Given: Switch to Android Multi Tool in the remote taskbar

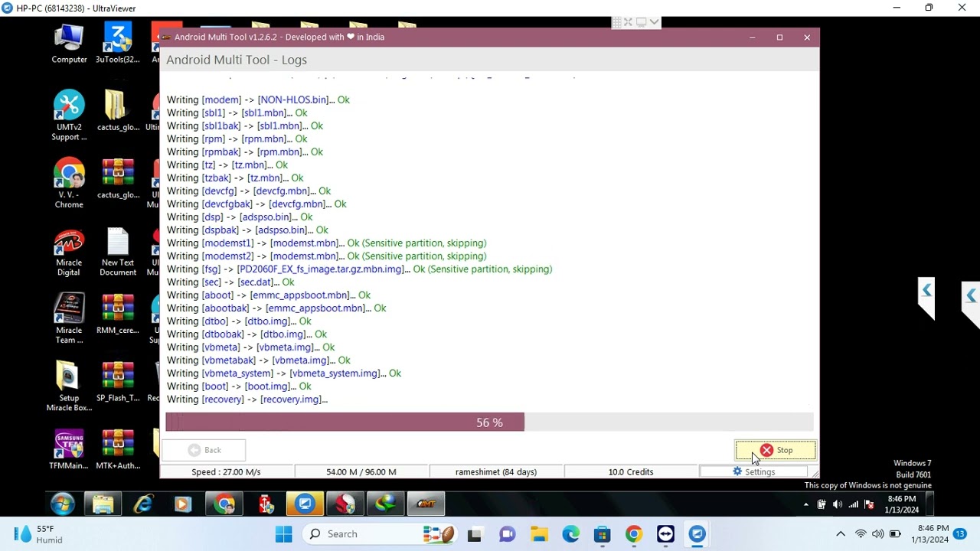Looking at the screenshot, I should click(426, 504).
